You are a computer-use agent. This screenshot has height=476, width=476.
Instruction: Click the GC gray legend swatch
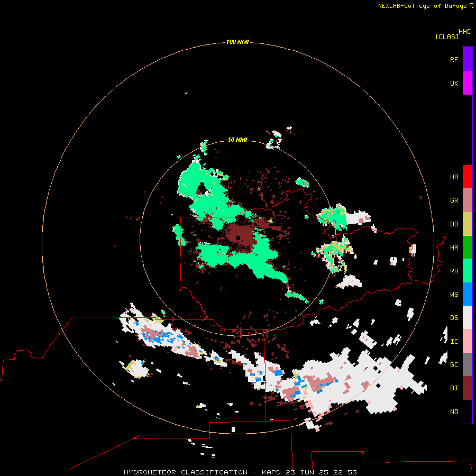[x=467, y=364]
